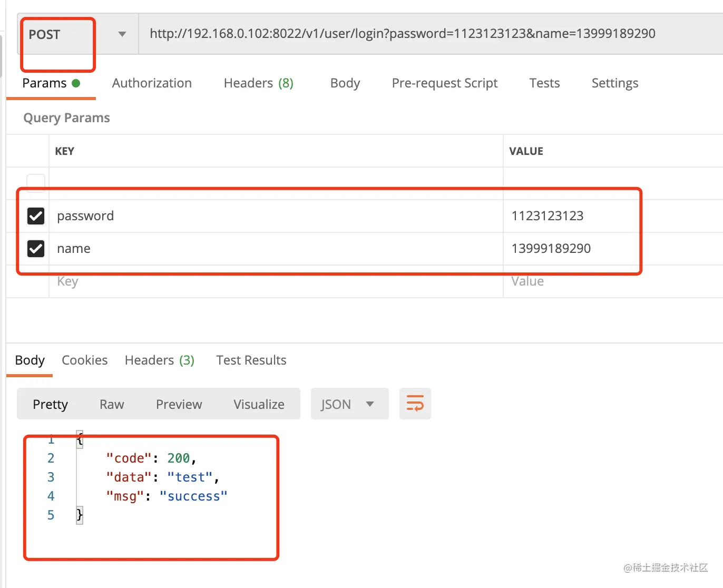Screen dimensions: 723x588
Task: Switch to the Params tab
Action: point(51,83)
